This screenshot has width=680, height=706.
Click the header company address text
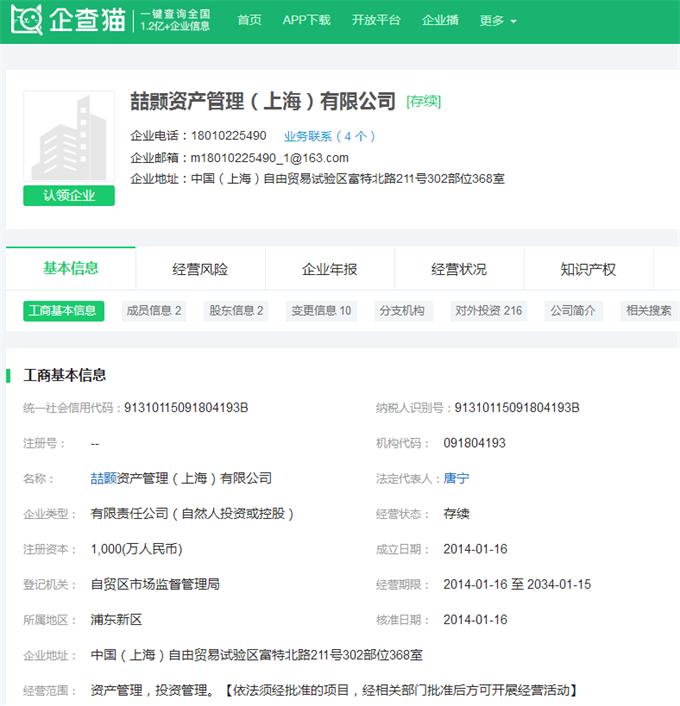(x=348, y=179)
